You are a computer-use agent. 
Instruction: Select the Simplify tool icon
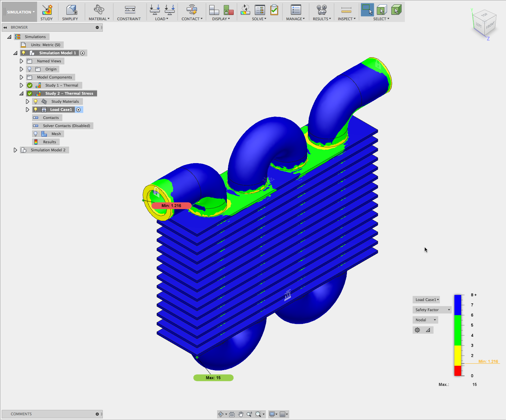pyautogui.click(x=71, y=10)
